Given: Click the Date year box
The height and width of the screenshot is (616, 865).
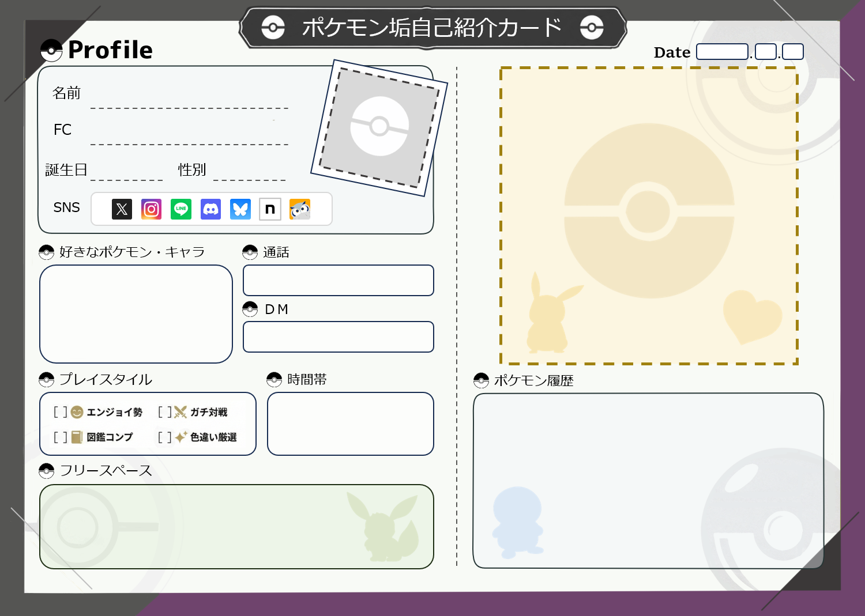Looking at the screenshot, I should point(722,52).
